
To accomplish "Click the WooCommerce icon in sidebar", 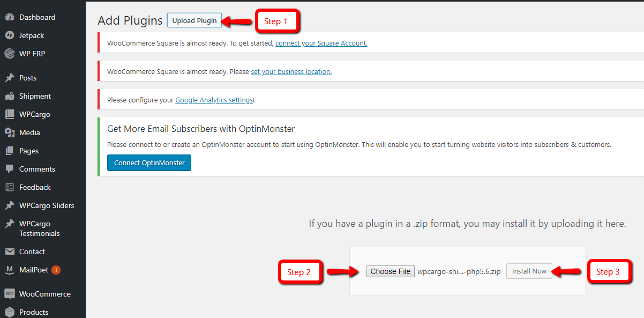I will click(x=9, y=294).
